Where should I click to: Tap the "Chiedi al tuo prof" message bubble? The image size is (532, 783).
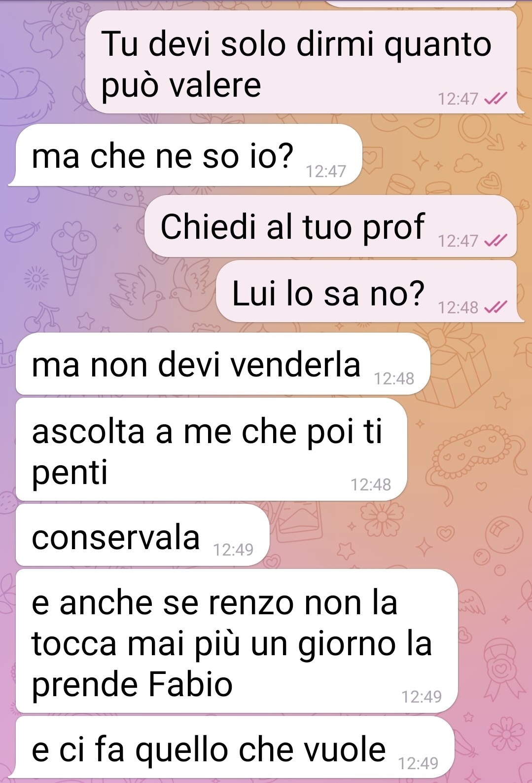click(x=331, y=226)
